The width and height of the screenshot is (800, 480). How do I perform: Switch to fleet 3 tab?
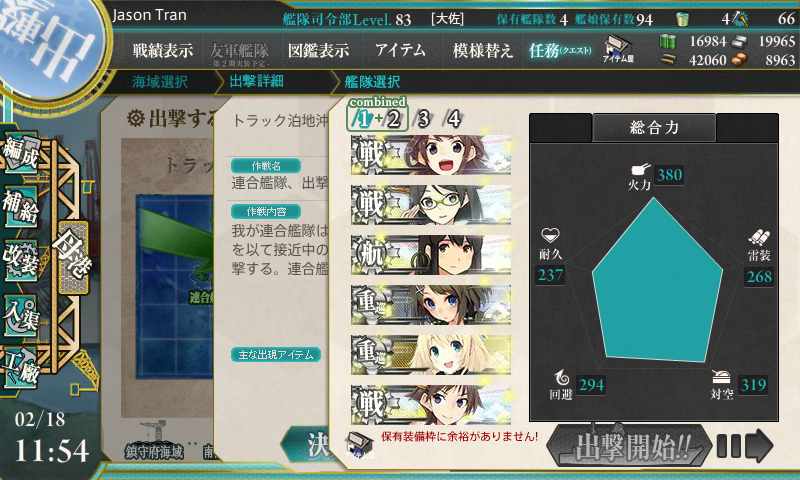pos(423,119)
